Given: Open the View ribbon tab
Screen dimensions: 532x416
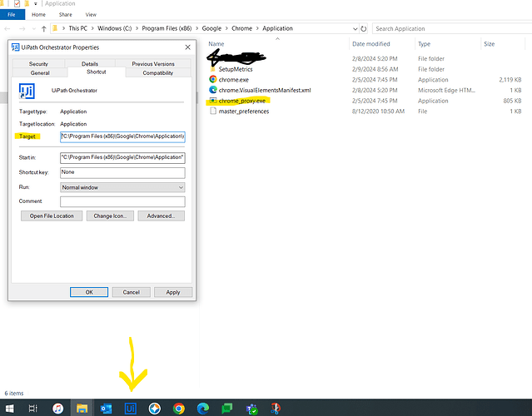Looking at the screenshot, I should (x=91, y=15).
